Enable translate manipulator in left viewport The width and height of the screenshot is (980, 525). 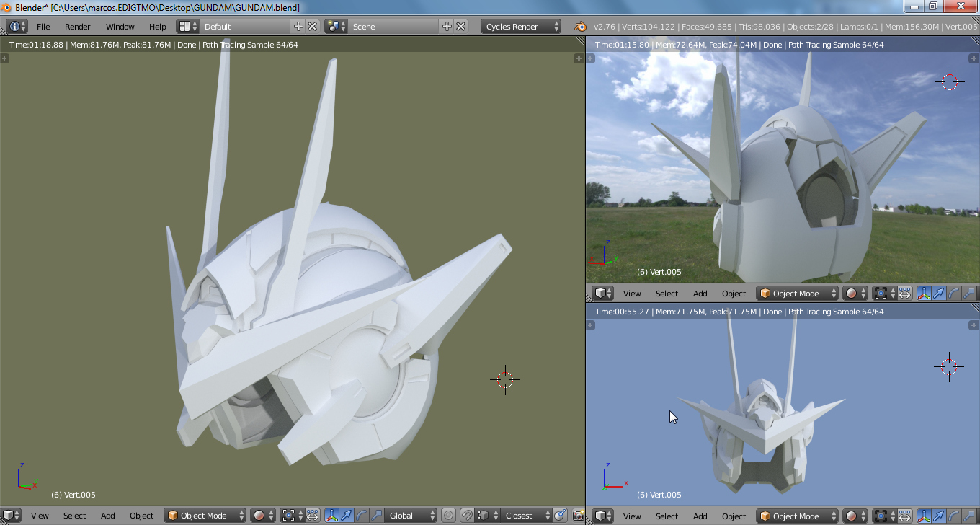[x=347, y=516]
